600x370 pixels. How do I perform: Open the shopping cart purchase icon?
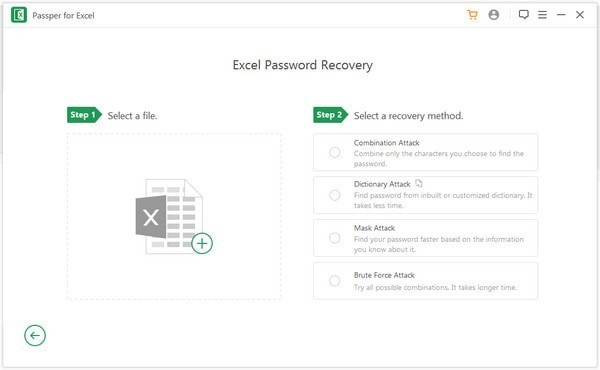tap(473, 15)
